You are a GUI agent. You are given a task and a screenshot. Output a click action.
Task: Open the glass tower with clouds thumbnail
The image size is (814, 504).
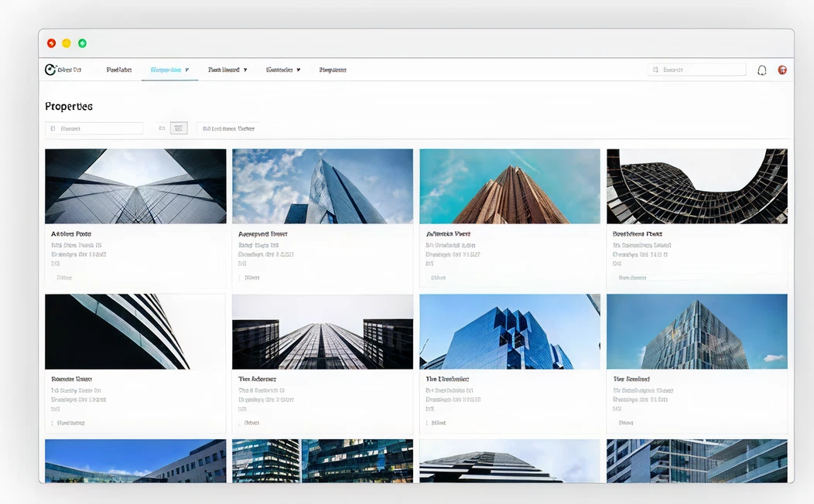[x=323, y=186]
